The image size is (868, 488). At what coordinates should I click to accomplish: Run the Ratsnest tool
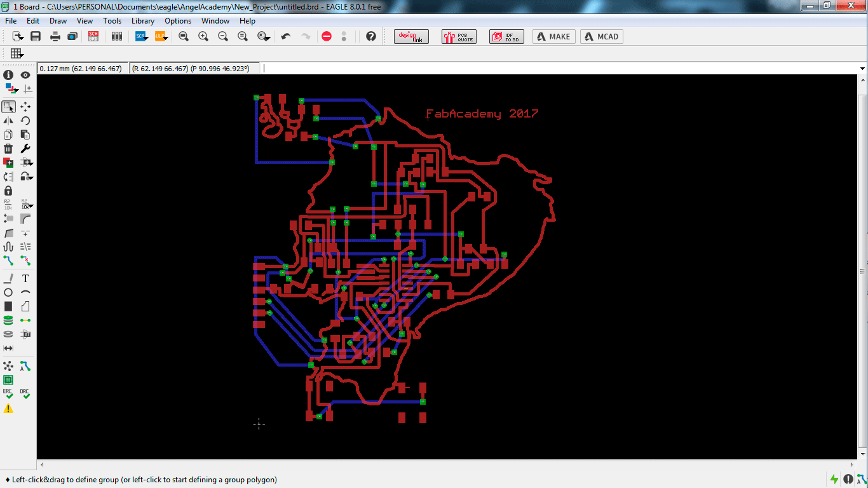8,366
